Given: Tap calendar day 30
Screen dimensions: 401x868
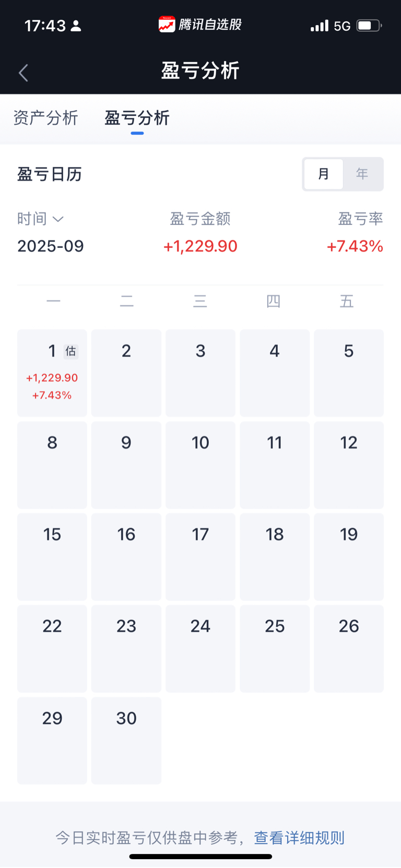Looking at the screenshot, I should tap(126, 740).
